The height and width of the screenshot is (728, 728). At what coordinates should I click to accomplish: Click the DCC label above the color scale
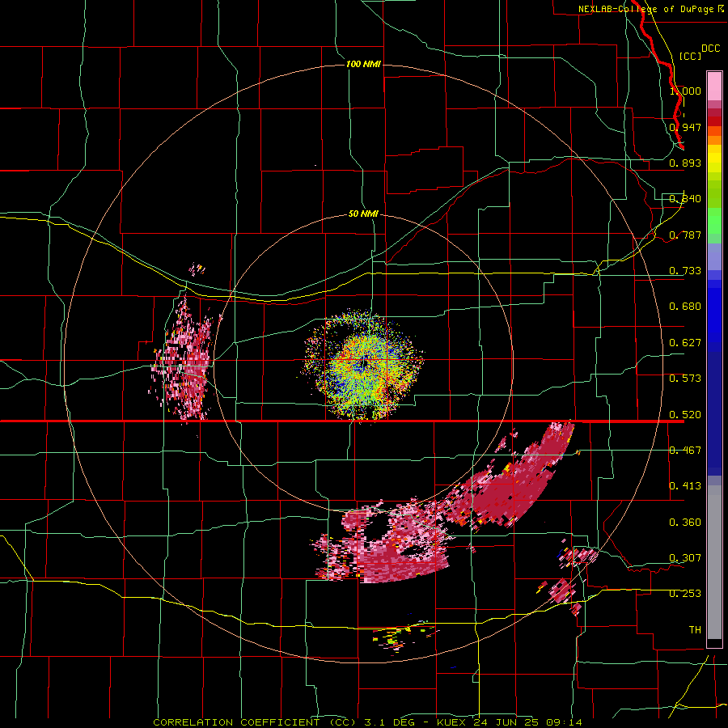710,49
